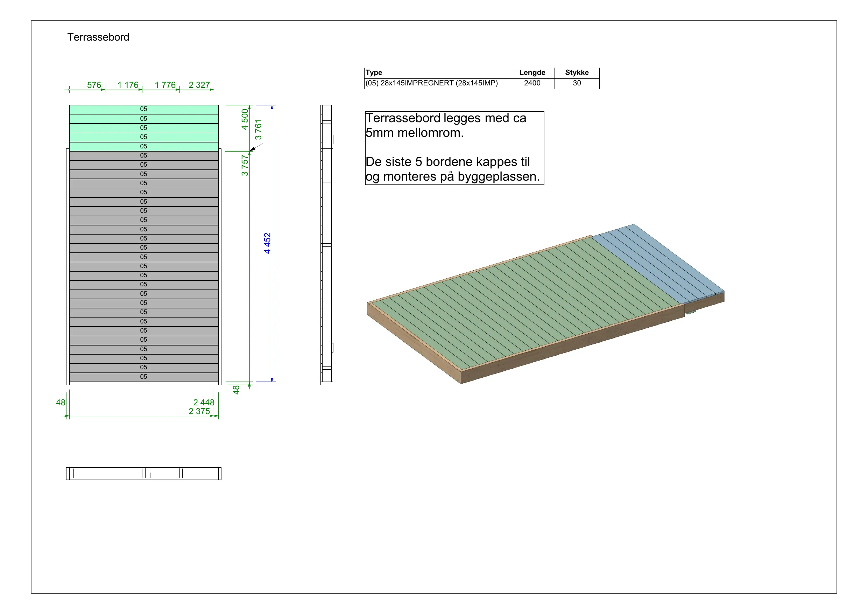Click the "2 375" width dimension
The height and width of the screenshot is (614, 868).
[x=199, y=411]
